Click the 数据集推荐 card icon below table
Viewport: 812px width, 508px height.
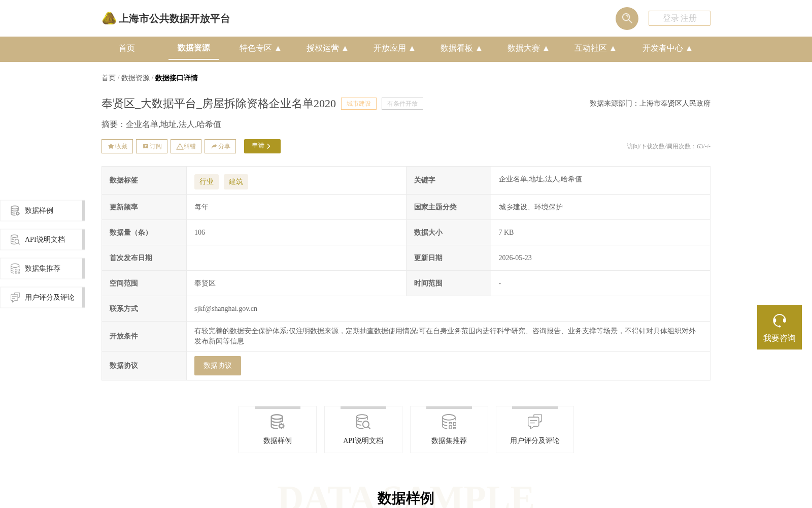449,422
